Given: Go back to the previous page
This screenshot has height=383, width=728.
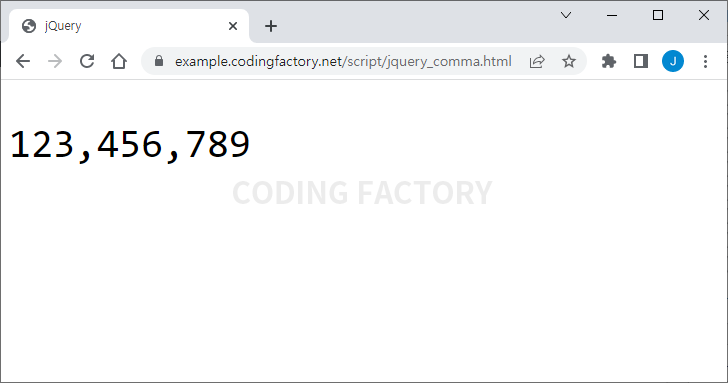Looking at the screenshot, I should (x=23, y=61).
